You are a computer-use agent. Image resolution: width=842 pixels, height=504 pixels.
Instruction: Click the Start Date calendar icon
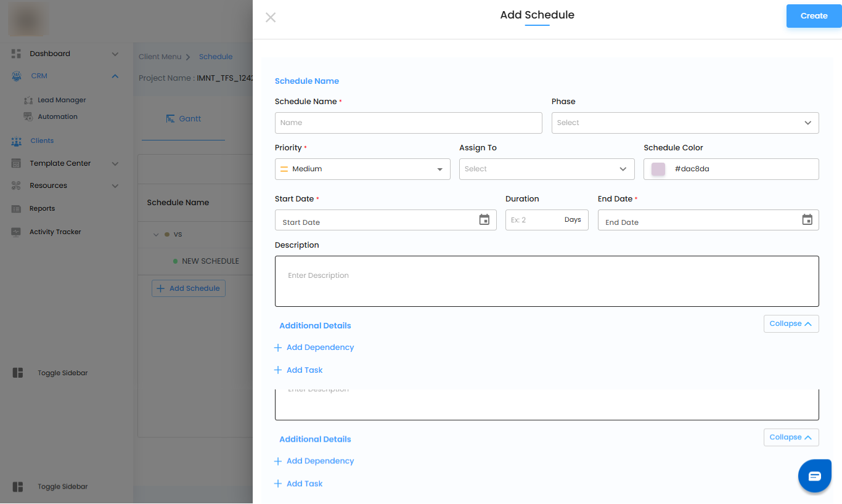[484, 219]
